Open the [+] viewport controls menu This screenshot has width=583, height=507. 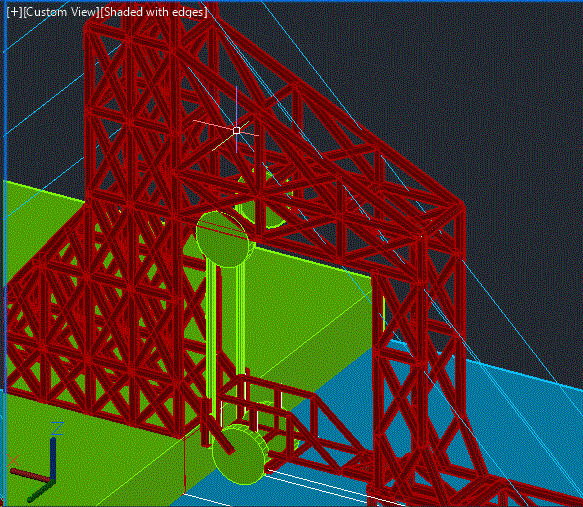tap(15, 12)
